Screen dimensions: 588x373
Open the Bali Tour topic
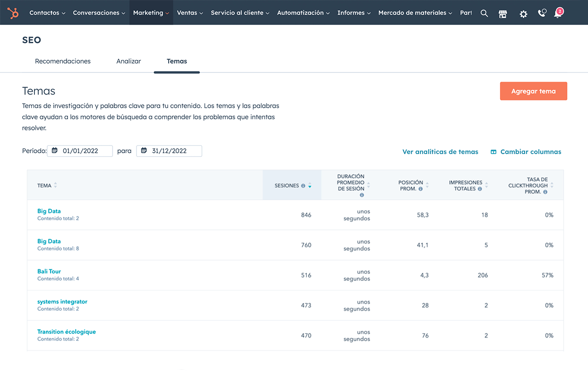click(49, 272)
